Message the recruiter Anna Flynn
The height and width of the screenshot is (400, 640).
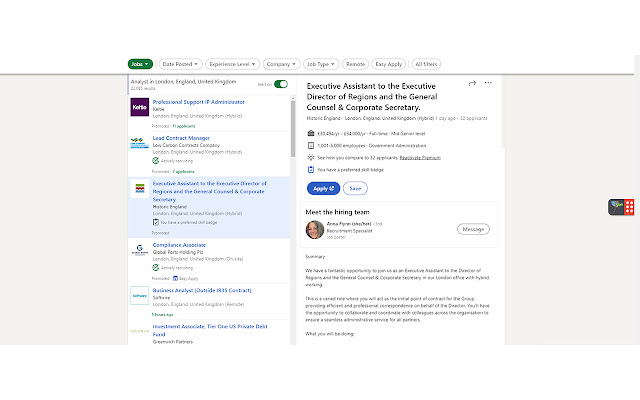473,229
